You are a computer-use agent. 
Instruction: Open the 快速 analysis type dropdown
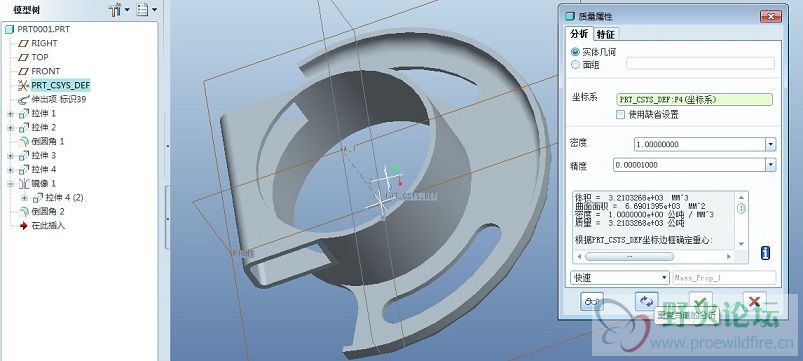620,278
